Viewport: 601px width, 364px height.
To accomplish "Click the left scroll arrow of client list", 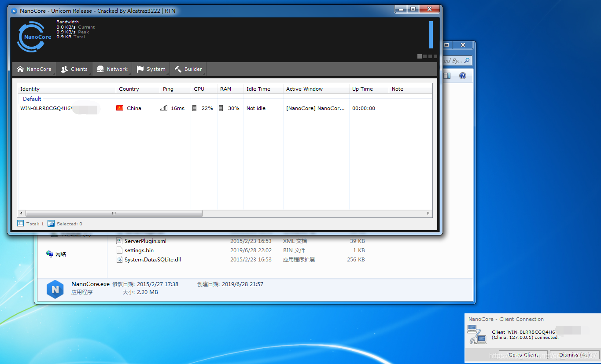I will [x=20, y=213].
